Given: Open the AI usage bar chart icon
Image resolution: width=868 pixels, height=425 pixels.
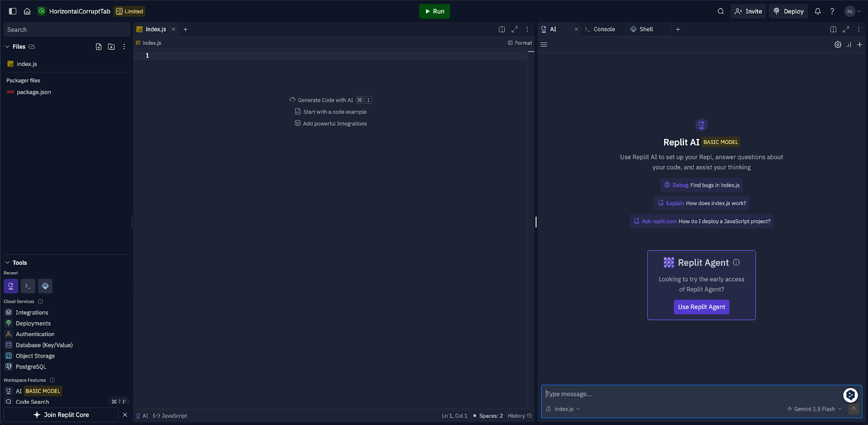Looking at the screenshot, I should tap(849, 44).
